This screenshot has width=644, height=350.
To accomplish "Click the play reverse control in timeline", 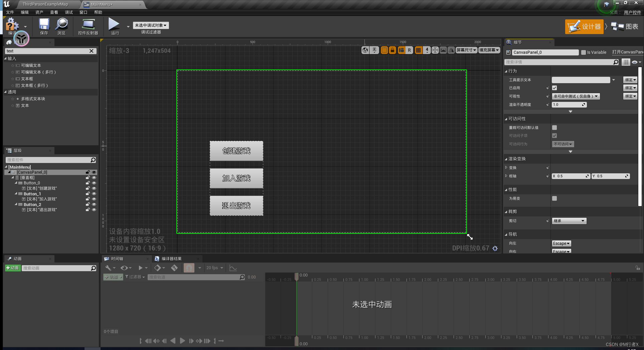I will (173, 341).
